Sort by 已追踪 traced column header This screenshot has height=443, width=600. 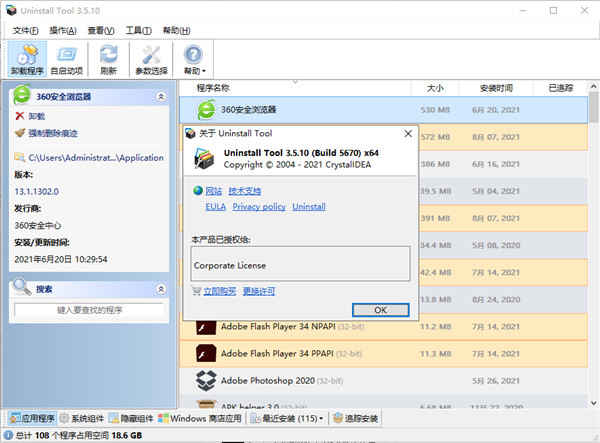561,88
